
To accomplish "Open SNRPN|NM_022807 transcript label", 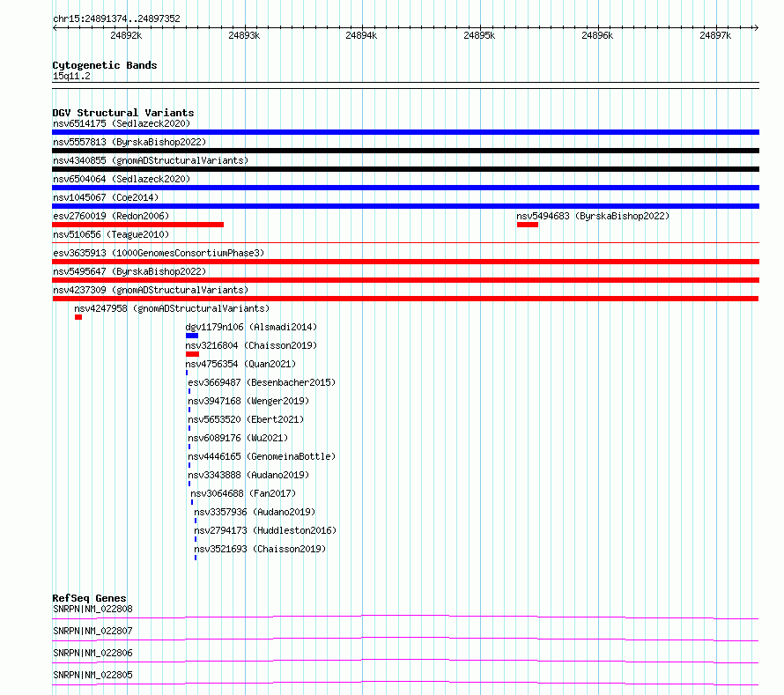I will coord(93,631).
